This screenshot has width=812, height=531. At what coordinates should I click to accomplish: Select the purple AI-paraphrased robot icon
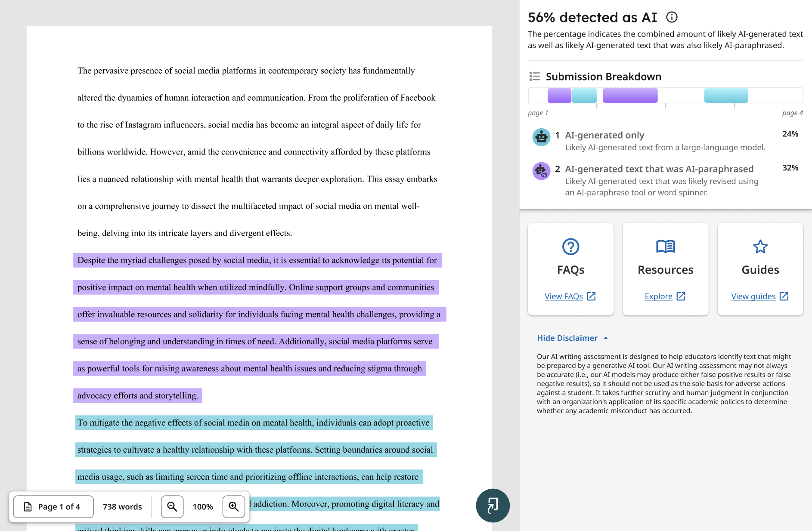pos(541,171)
